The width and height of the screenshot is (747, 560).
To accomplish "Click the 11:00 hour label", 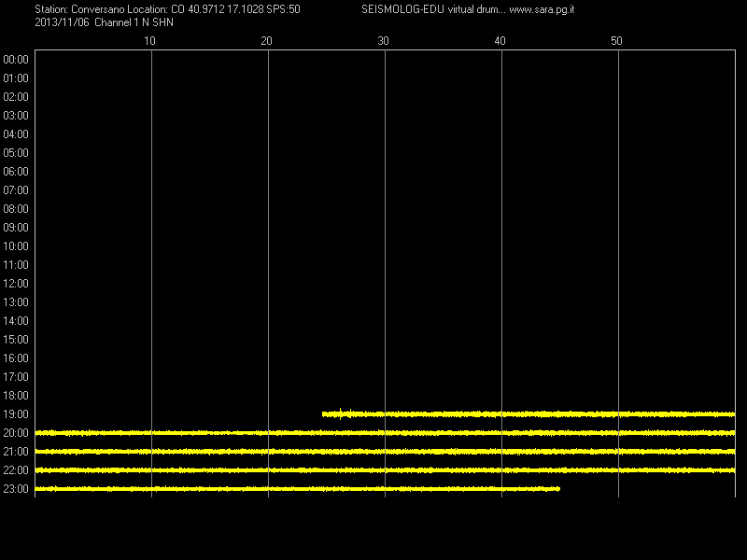I will coord(16,265).
